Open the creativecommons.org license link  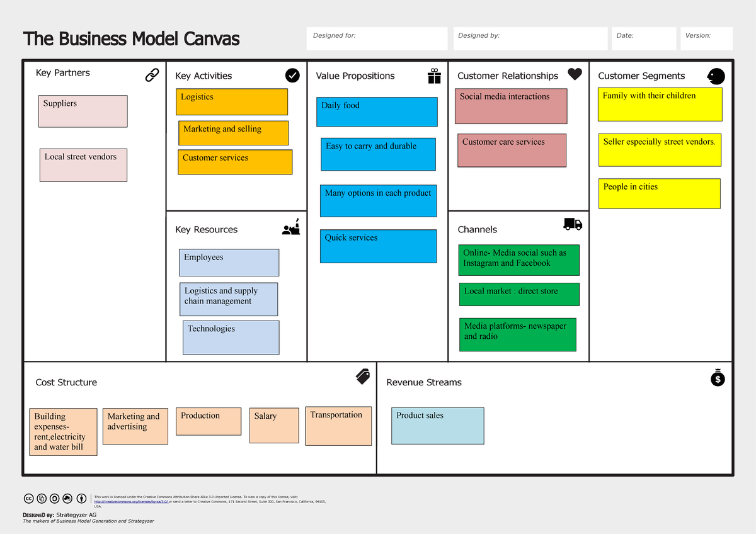(x=131, y=502)
